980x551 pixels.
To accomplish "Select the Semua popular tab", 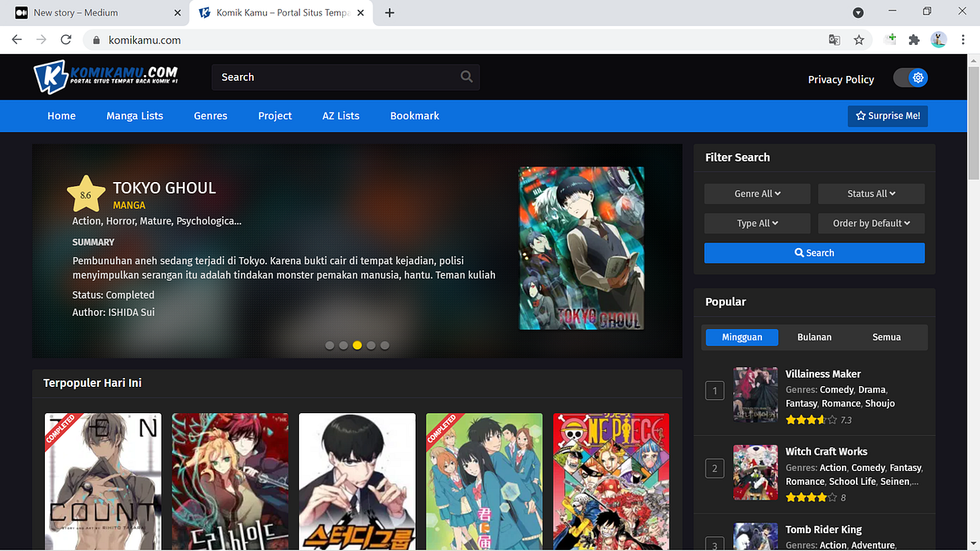I will click(x=887, y=336).
